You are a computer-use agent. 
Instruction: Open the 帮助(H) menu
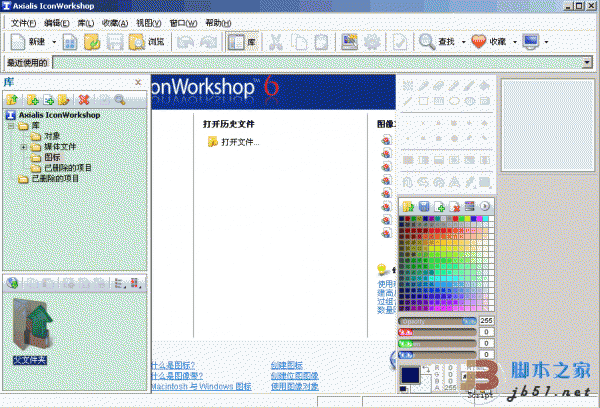point(218,23)
